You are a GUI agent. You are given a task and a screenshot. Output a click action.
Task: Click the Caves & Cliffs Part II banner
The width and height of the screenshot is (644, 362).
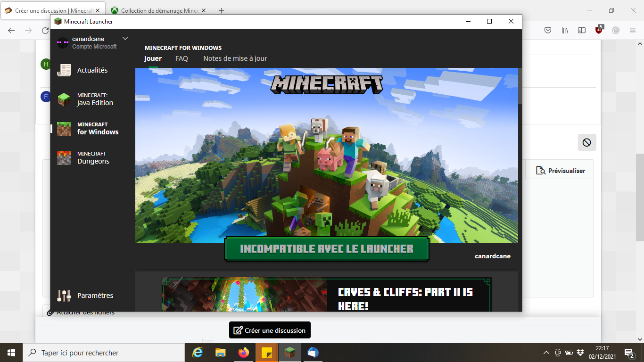pos(326,295)
